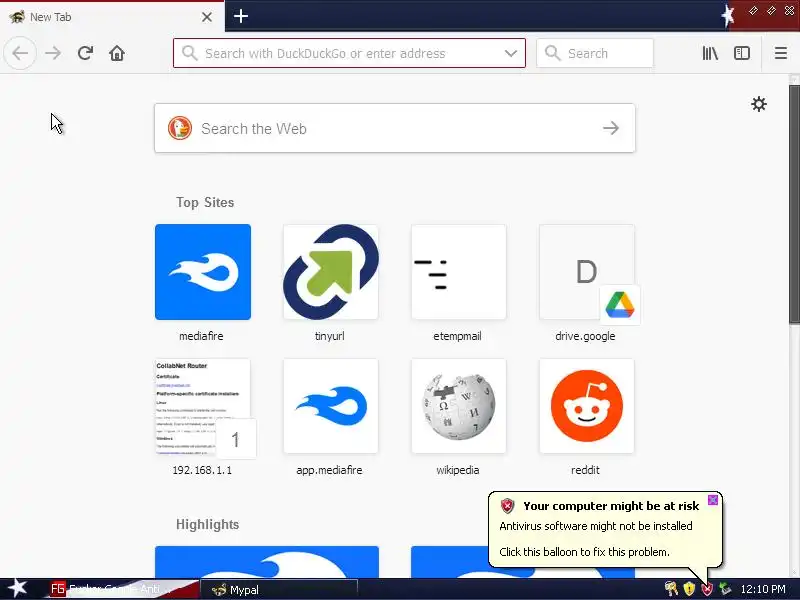Open the home page button

coord(117,53)
